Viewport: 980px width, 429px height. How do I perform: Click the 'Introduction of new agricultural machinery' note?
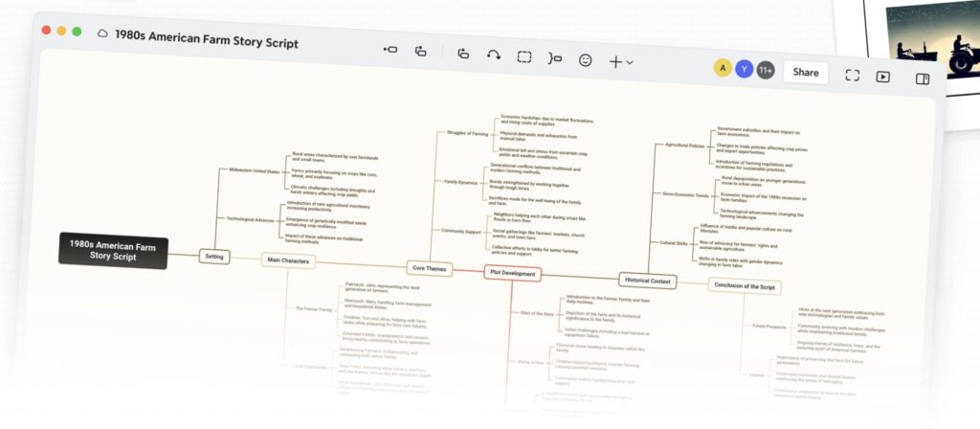pos(328,207)
